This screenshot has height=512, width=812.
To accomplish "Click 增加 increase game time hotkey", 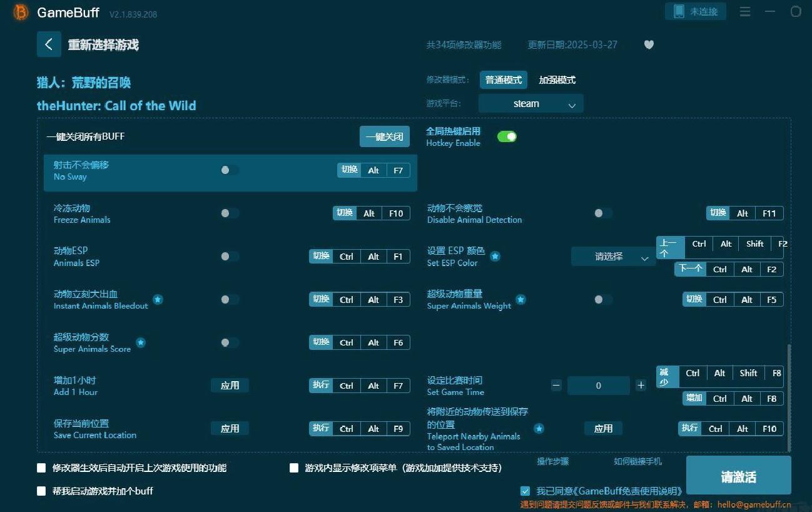I will pos(694,399).
